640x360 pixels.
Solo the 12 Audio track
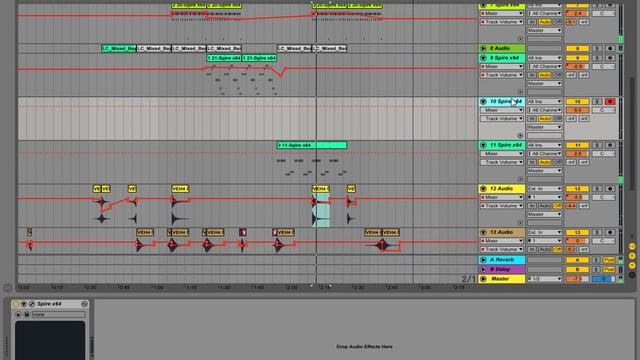point(597,189)
